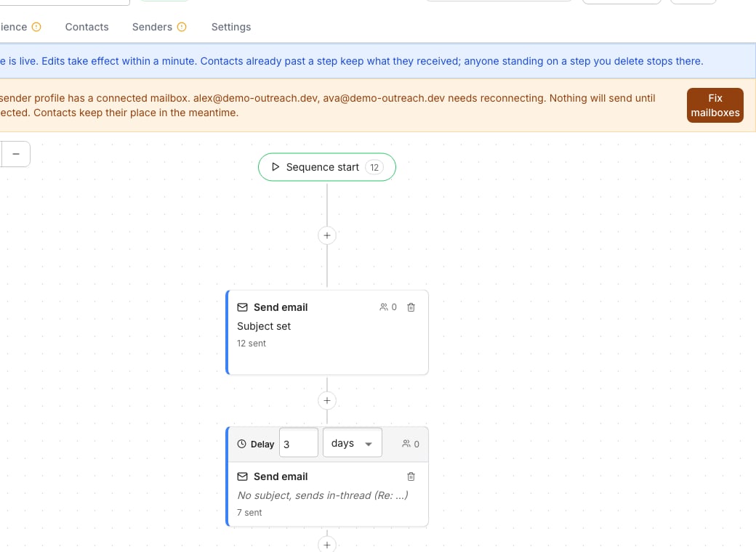756x552 pixels.
Task: Click the Delay label
Action: [x=262, y=444]
